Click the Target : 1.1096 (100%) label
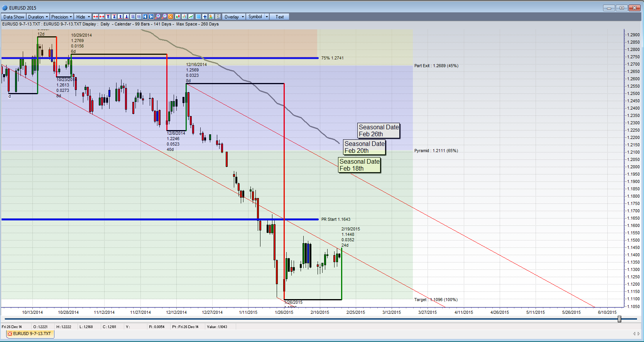Screen dimensions: 644x342 tap(436, 300)
